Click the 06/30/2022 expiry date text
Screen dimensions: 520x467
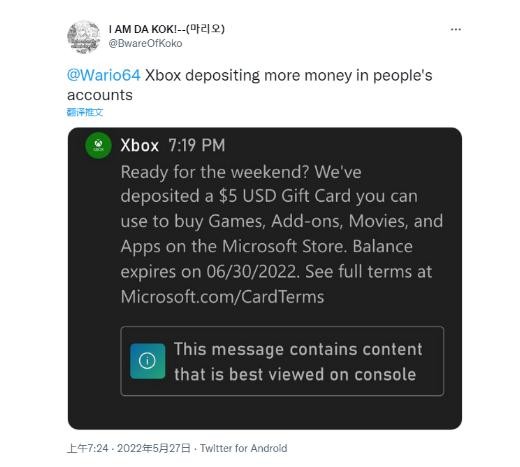(x=251, y=272)
